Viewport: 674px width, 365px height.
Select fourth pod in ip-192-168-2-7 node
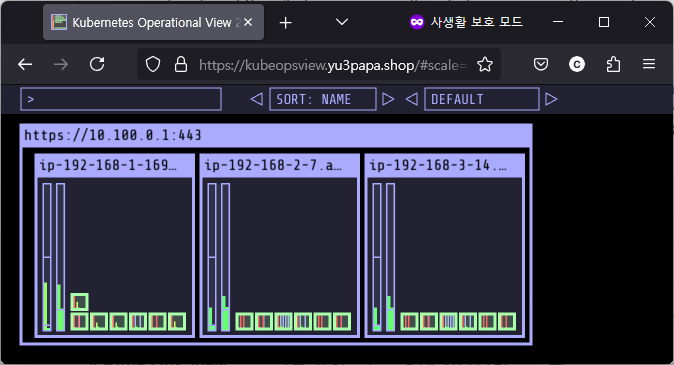303,322
